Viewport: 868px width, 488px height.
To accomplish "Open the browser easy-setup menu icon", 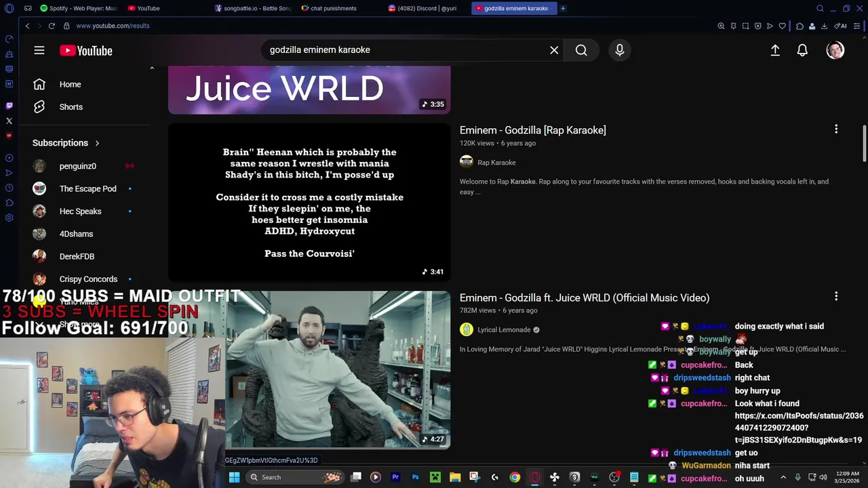I will pos(857,26).
